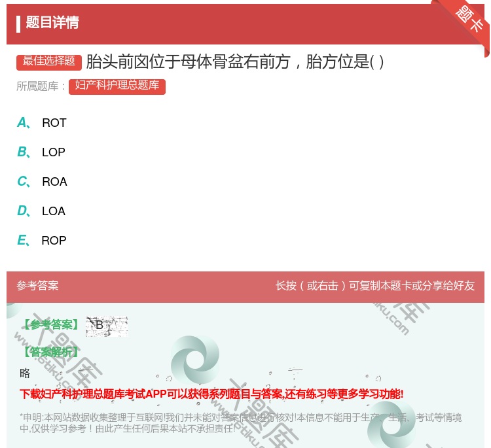Select answer option D LOA

(41, 211)
